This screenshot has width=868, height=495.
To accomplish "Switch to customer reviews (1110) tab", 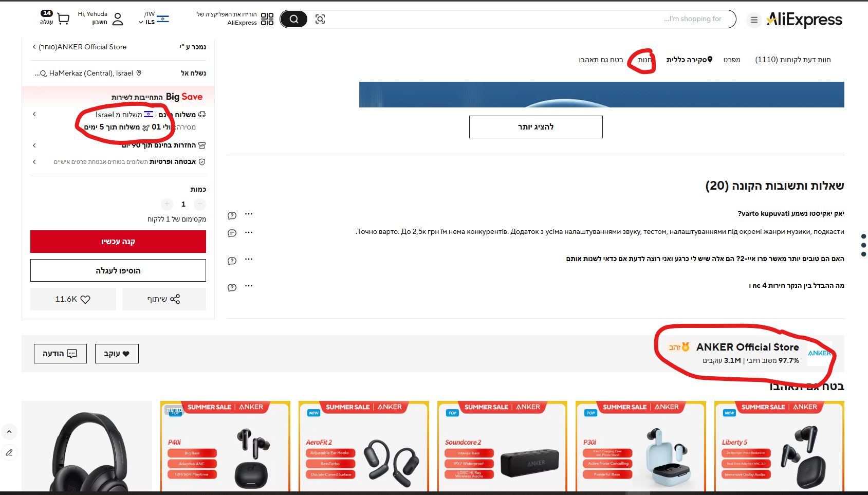I will [792, 60].
